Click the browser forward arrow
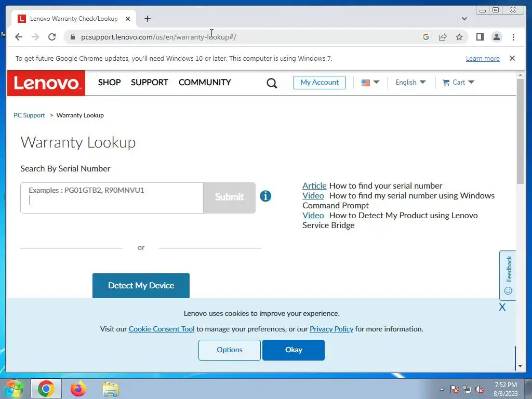 coord(35,37)
